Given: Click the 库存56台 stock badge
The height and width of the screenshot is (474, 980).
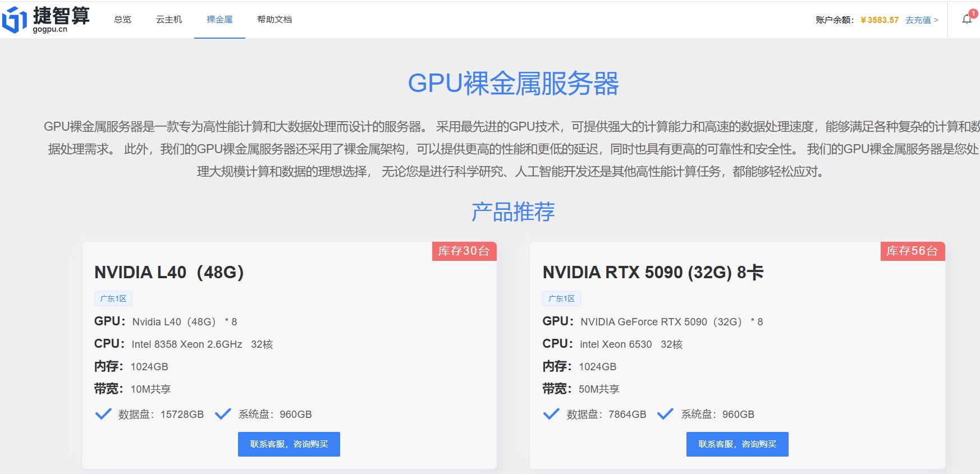Looking at the screenshot, I should 912,251.
